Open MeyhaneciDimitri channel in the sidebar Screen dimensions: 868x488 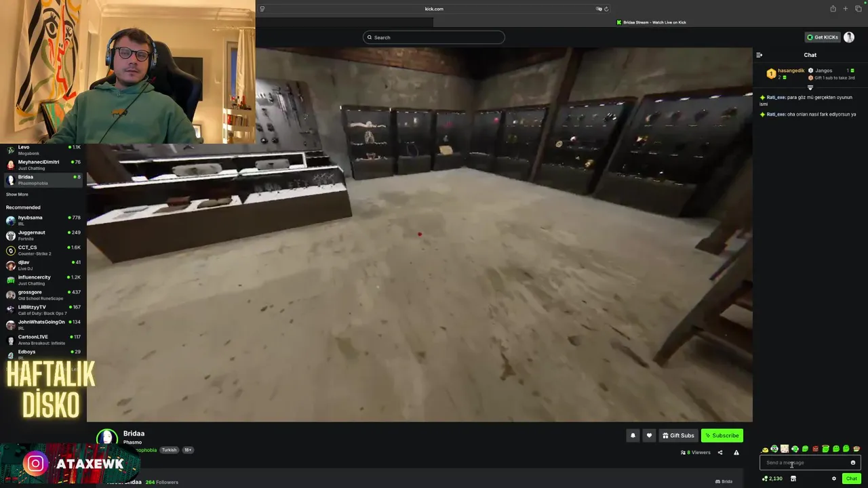[43, 165]
